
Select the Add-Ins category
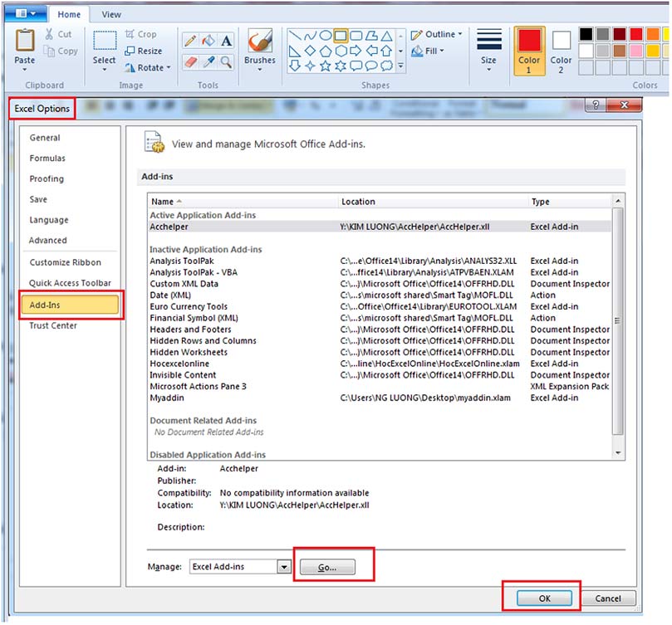71,305
